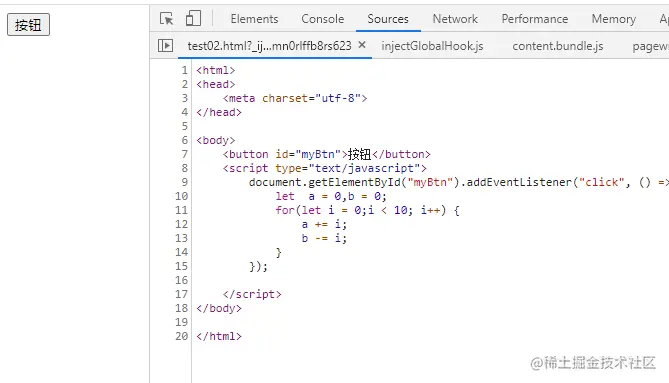Close the test02.html file tab
Viewport: 669px width, 383px height.
point(362,45)
